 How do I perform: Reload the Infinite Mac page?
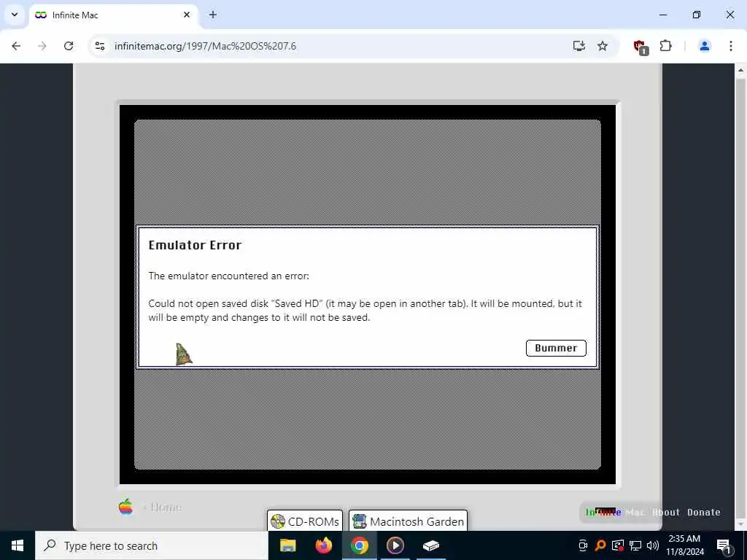point(69,46)
